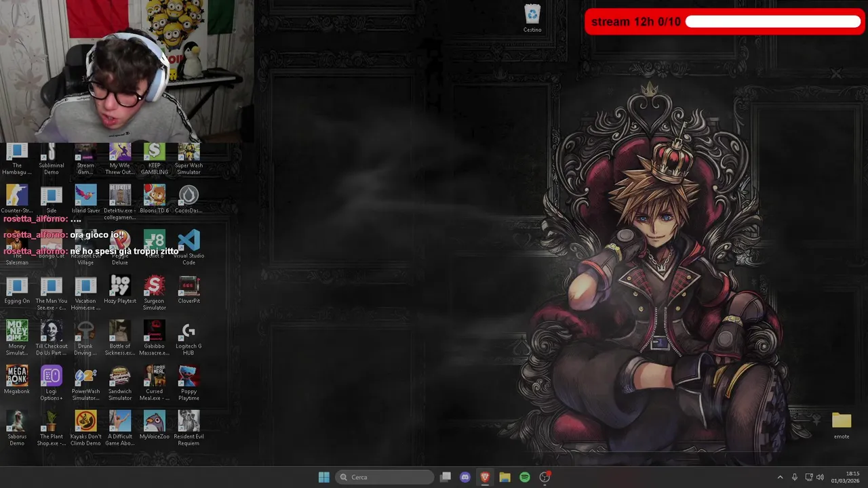The image size is (868, 488).
Task: Open Spotify from the taskbar
Action: pos(524,477)
